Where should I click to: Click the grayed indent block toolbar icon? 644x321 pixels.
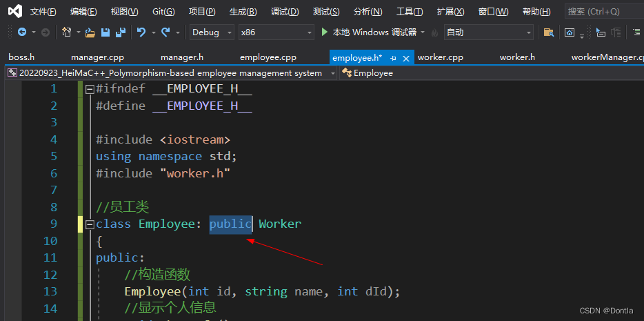(x=616, y=32)
